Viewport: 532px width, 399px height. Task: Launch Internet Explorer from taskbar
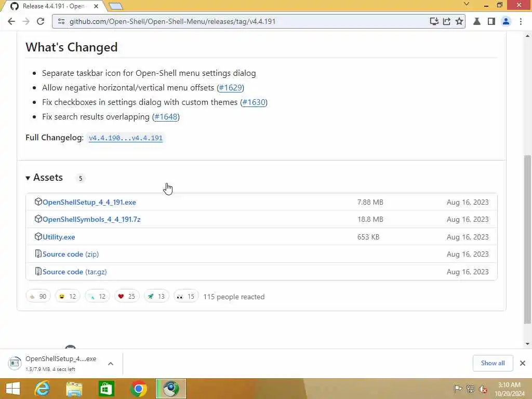[43, 389]
